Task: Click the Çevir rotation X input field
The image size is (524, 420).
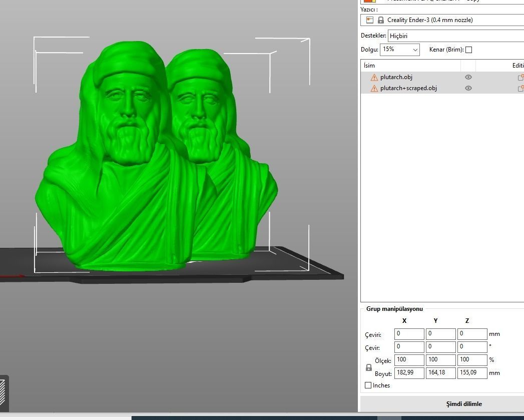Action: 409,347
